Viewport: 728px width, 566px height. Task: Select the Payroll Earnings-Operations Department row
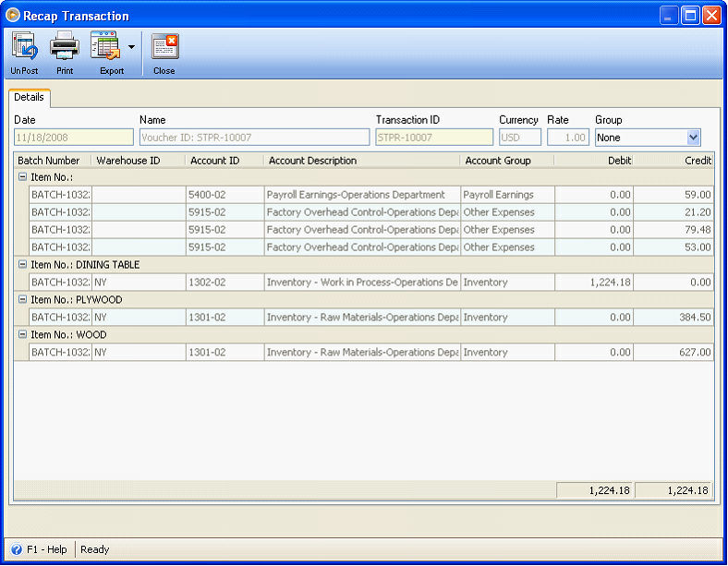click(356, 195)
